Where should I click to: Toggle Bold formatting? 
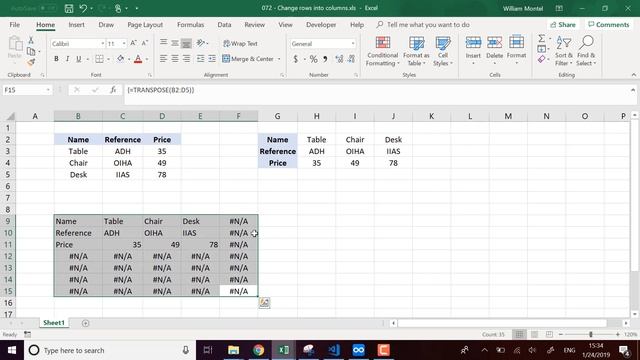click(56, 59)
